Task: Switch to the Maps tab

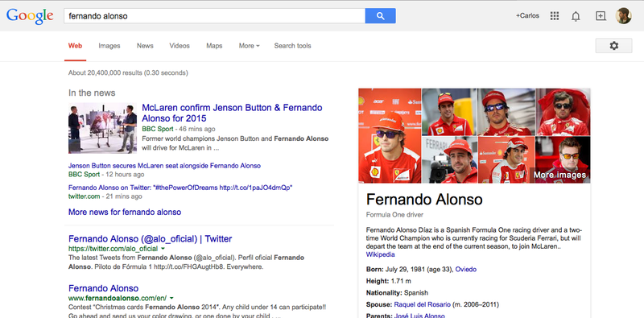Action: 214,46
